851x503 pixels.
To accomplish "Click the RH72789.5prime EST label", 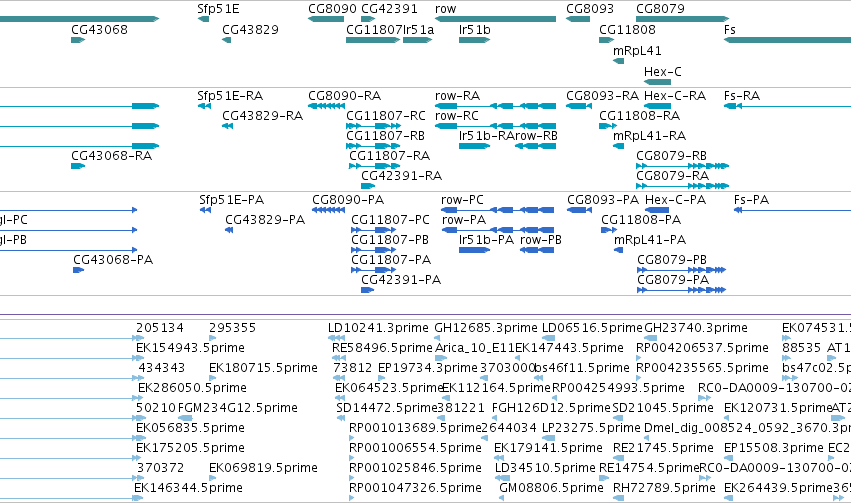I will tap(664, 488).
